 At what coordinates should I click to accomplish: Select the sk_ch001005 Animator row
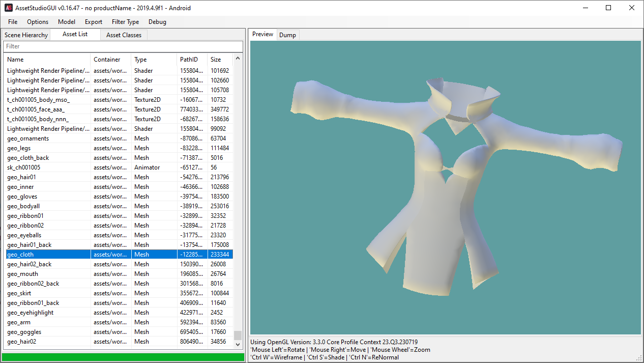(119, 167)
